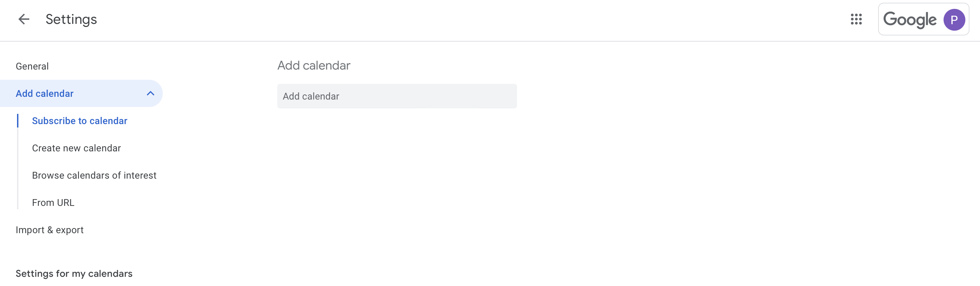Open the account menu via P avatar
Viewport: 980px width, 286px height.
coord(954,20)
